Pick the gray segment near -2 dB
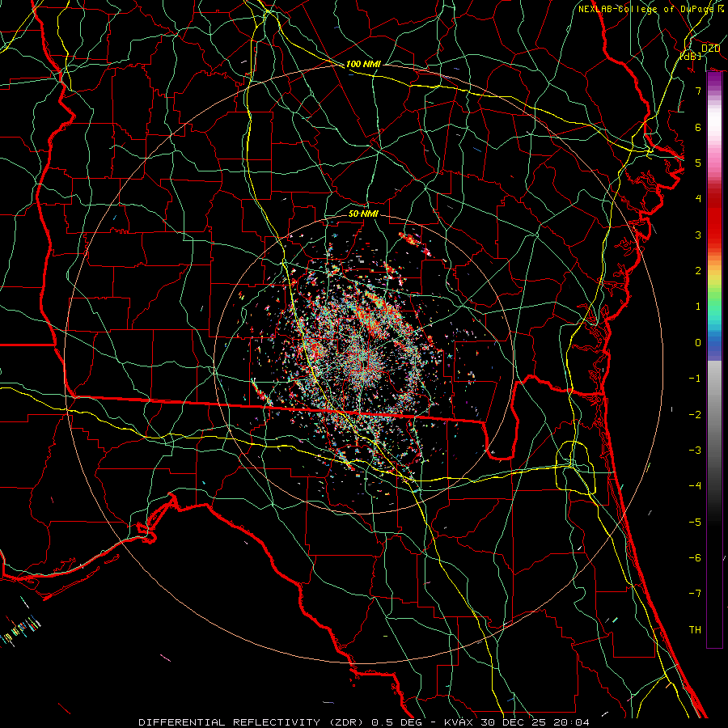728x728 pixels. (714, 415)
